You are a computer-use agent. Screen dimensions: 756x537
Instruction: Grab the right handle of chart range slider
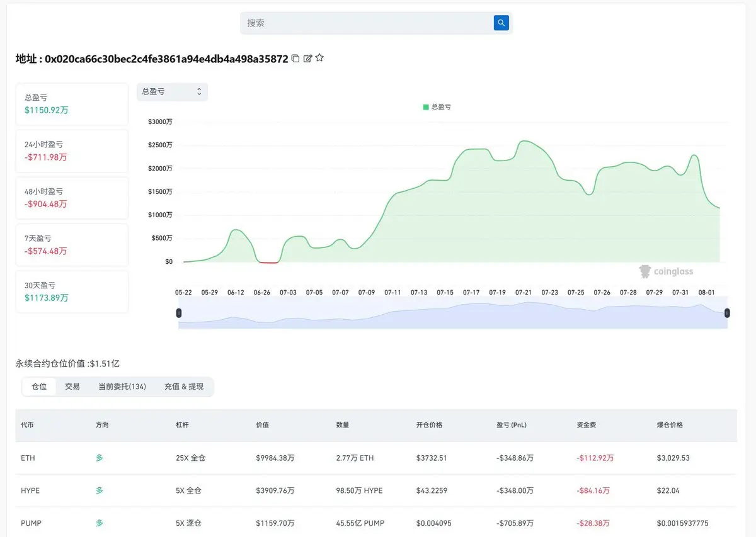(727, 313)
